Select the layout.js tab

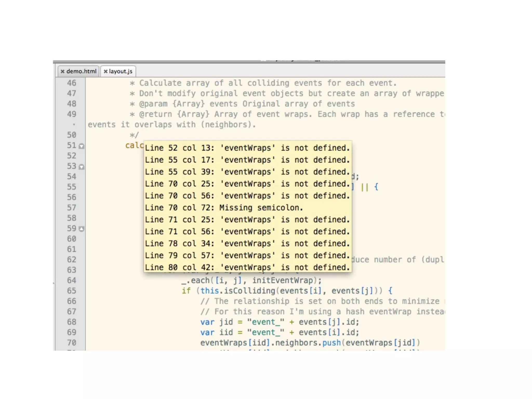(121, 71)
